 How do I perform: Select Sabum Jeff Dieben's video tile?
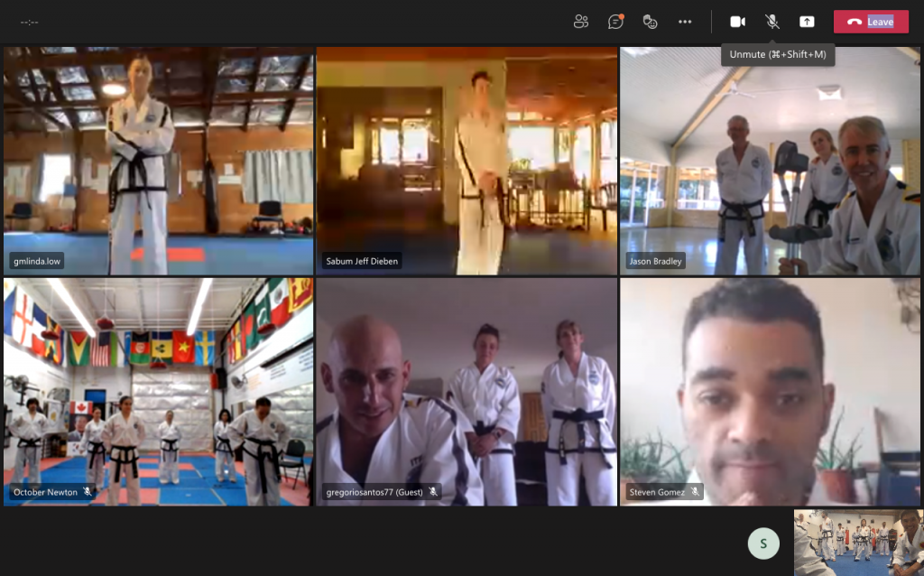pyautogui.click(x=467, y=161)
